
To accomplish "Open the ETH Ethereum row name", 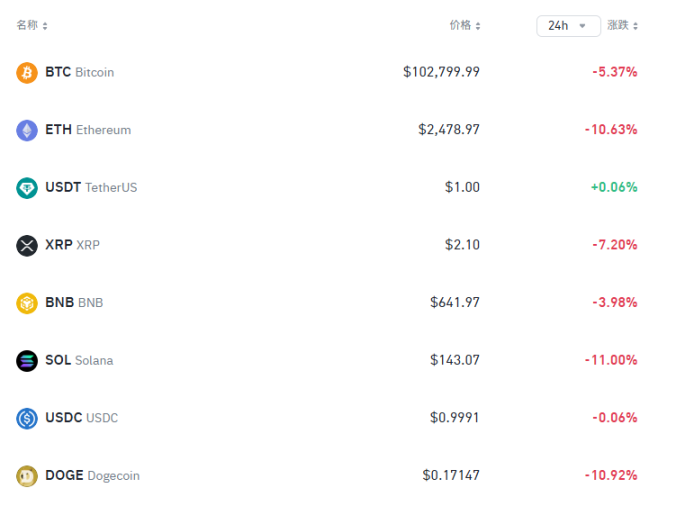I will coord(88,130).
